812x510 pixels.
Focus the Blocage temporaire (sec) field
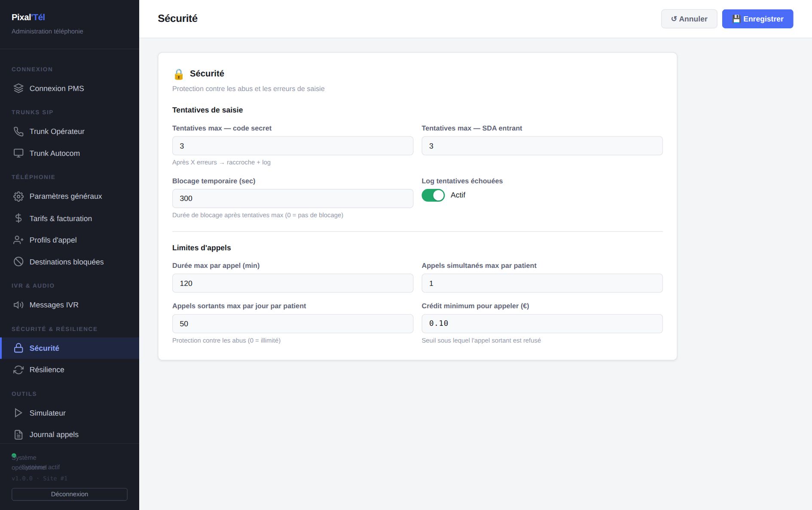pyautogui.click(x=293, y=198)
